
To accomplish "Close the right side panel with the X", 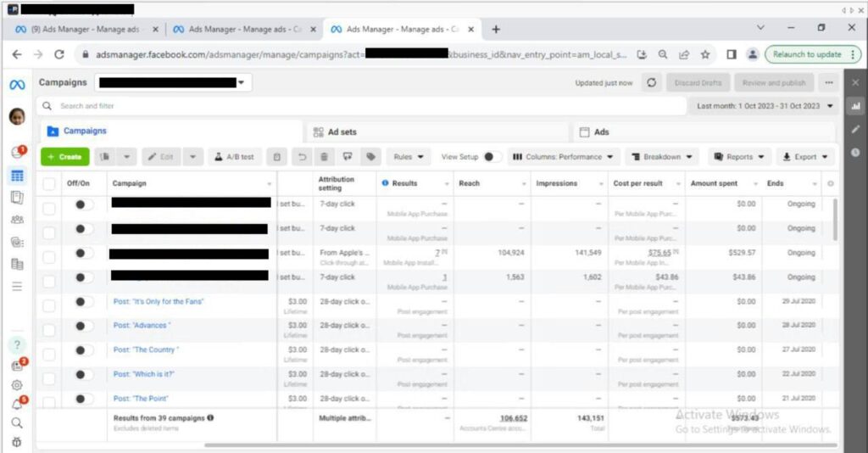I will pyautogui.click(x=856, y=82).
